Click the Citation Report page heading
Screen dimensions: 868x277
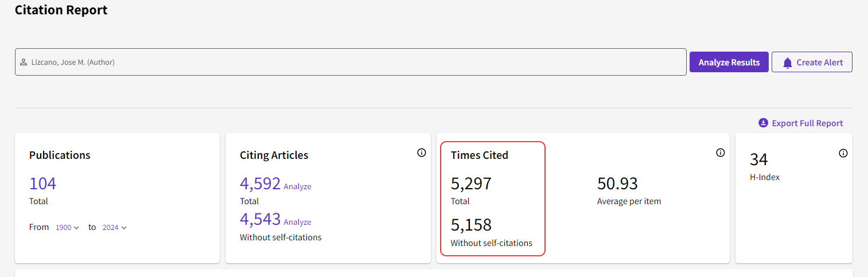61,10
